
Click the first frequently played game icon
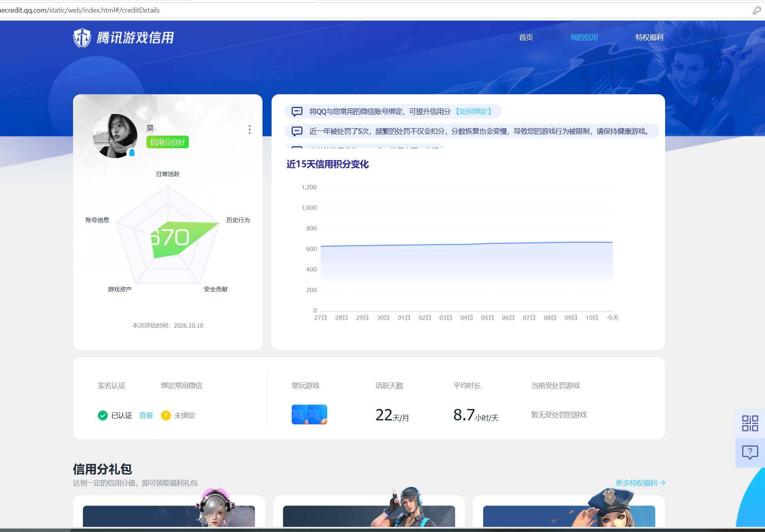tap(300, 414)
